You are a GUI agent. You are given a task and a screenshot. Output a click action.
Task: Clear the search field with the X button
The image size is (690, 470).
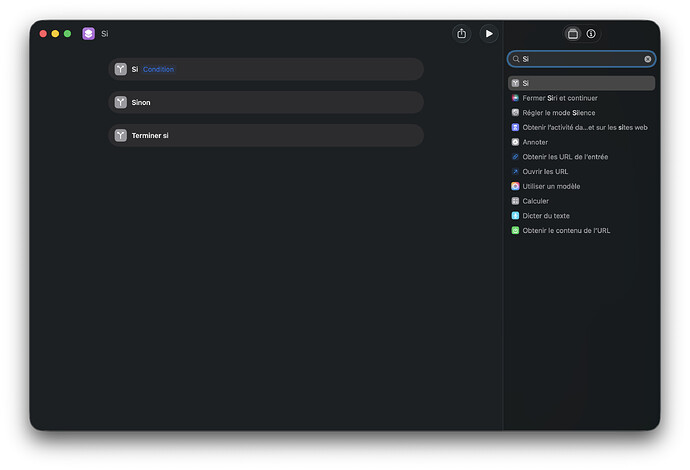(647, 59)
